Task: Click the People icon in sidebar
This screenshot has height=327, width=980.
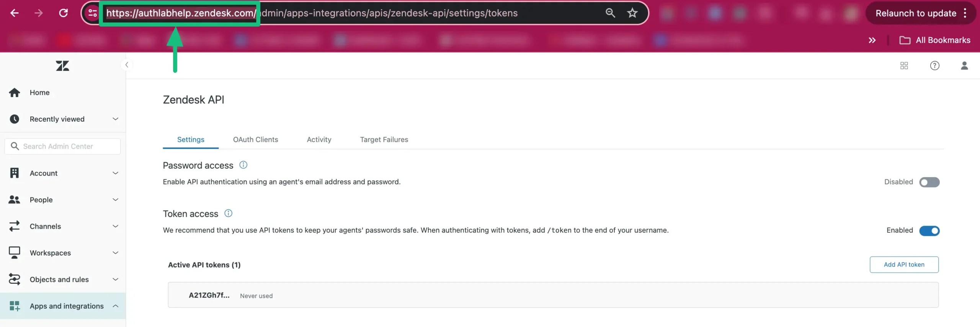Action: (15, 200)
